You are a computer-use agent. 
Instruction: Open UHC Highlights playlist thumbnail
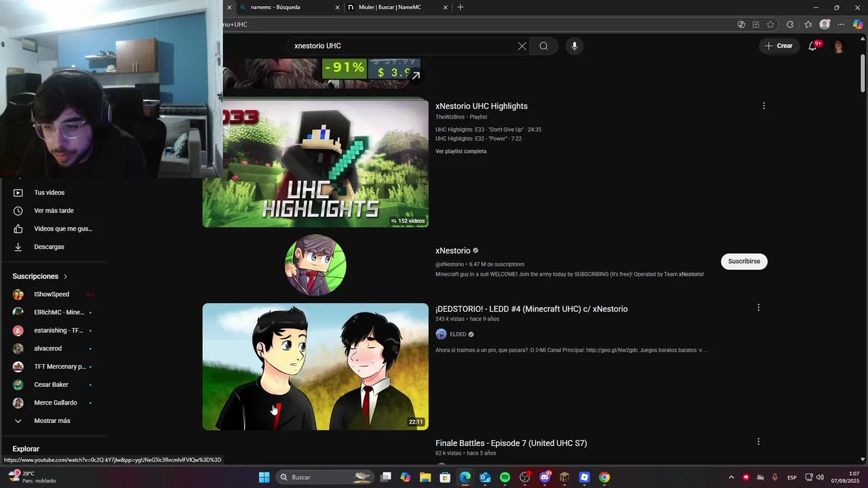pyautogui.click(x=315, y=163)
